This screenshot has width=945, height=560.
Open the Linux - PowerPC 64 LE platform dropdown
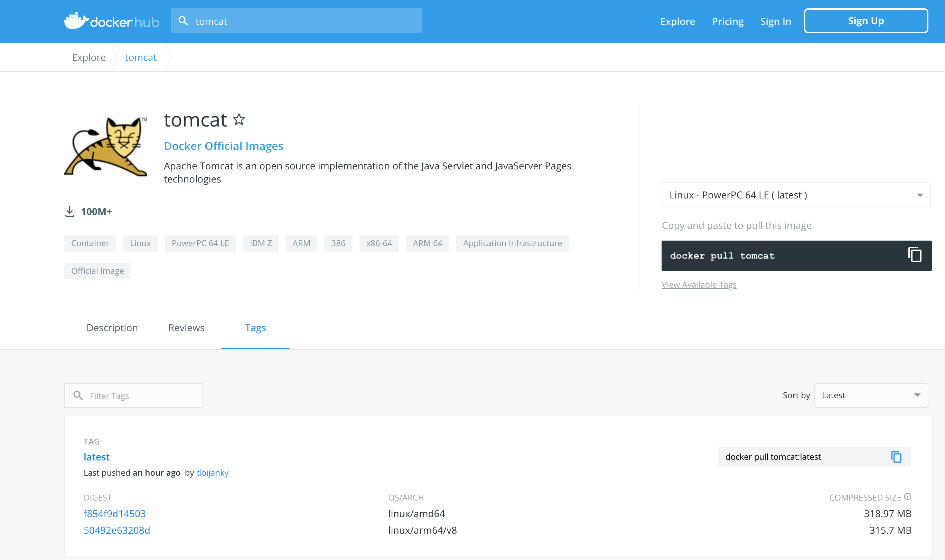point(796,195)
